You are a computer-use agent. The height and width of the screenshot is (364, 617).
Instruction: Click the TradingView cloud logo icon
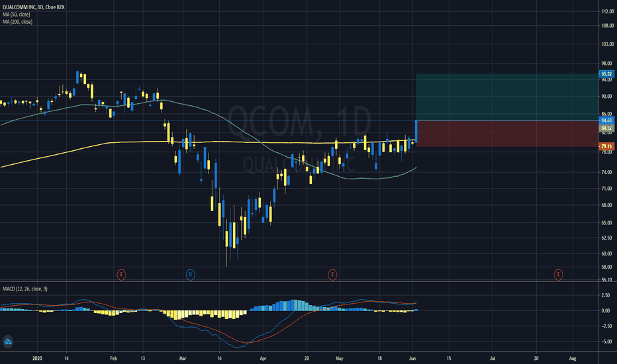pyautogui.click(x=8, y=341)
